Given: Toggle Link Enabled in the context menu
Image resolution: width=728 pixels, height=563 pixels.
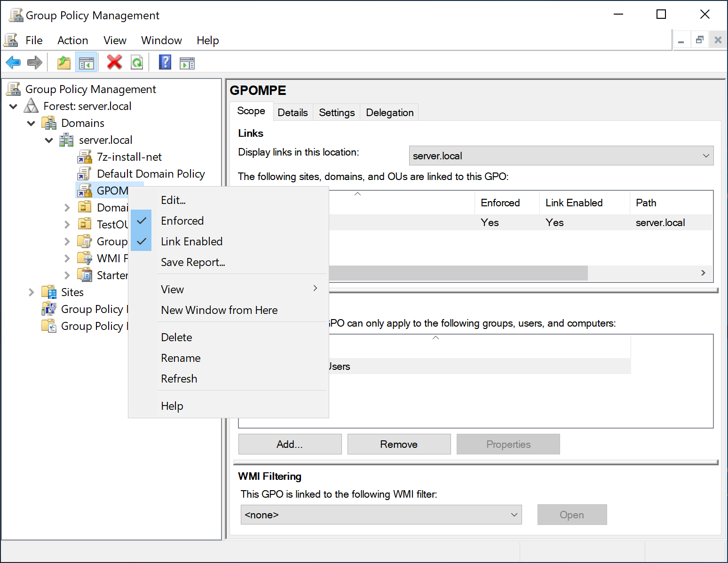Looking at the screenshot, I should [191, 242].
